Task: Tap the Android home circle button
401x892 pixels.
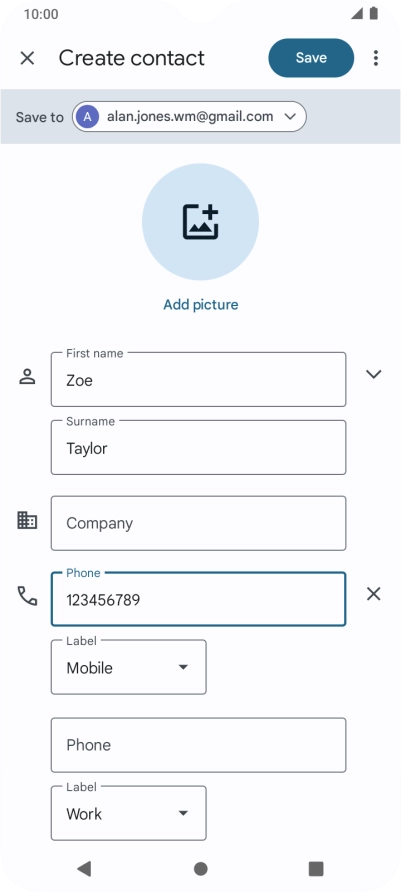Action: pyautogui.click(x=200, y=869)
